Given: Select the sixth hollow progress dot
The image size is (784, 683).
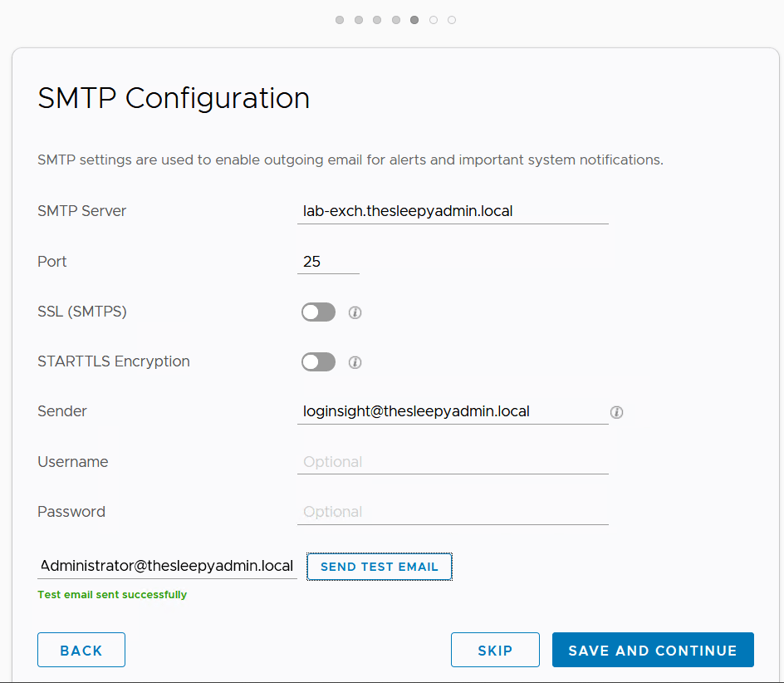Looking at the screenshot, I should (434, 20).
